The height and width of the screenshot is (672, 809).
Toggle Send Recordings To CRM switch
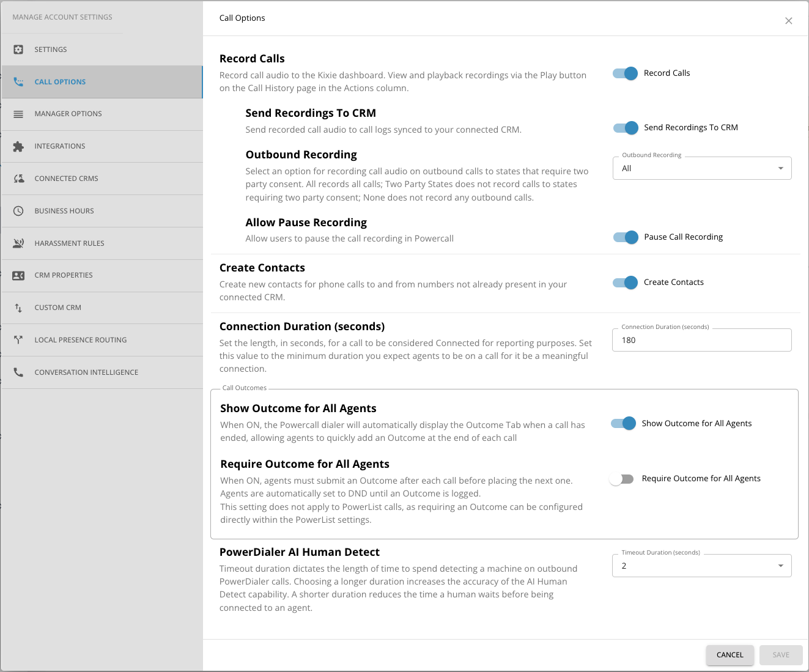click(626, 128)
